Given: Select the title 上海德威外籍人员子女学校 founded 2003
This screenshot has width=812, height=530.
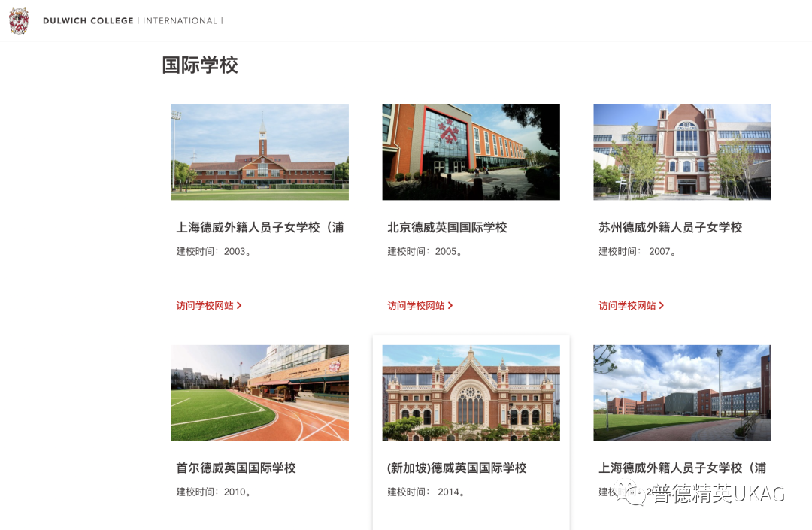Looking at the screenshot, I should [x=260, y=227].
